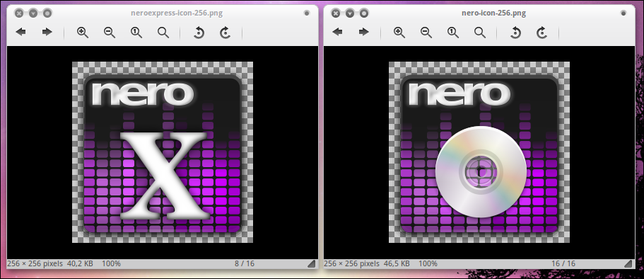This screenshot has height=279, width=644.
Task: Zoom out on nero-icon-256.png
Action: click(426, 33)
